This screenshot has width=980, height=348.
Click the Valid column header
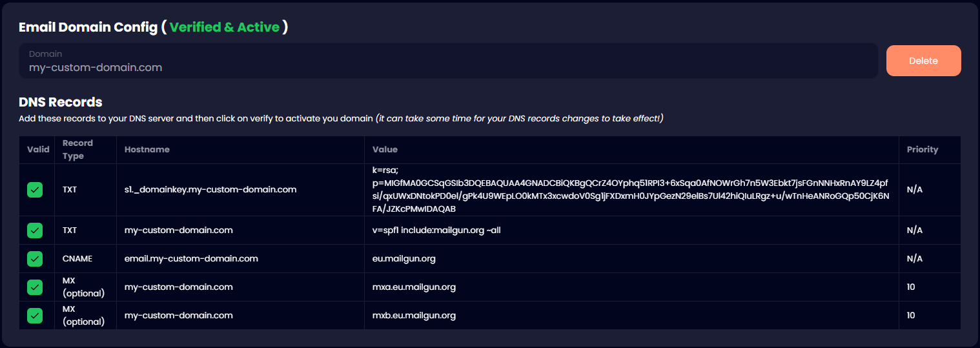37,149
